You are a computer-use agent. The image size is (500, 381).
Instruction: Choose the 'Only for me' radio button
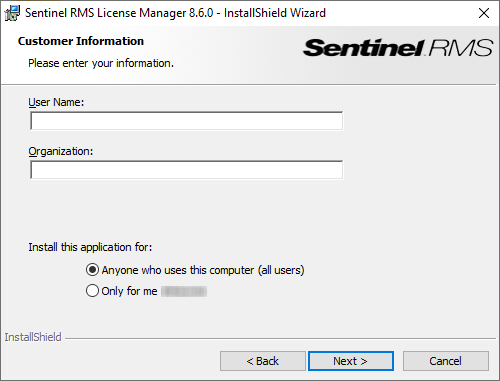click(x=92, y=291)
